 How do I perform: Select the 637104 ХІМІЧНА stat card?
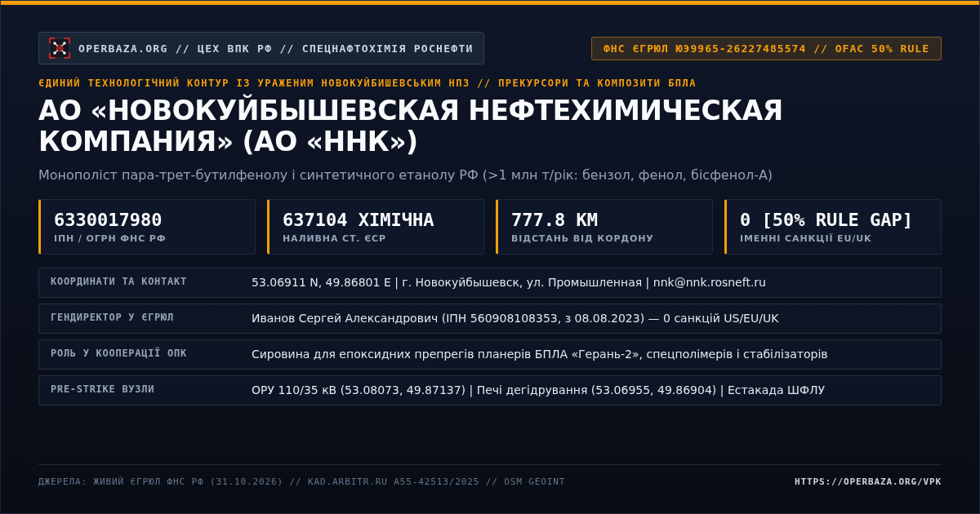pos(376,227)
